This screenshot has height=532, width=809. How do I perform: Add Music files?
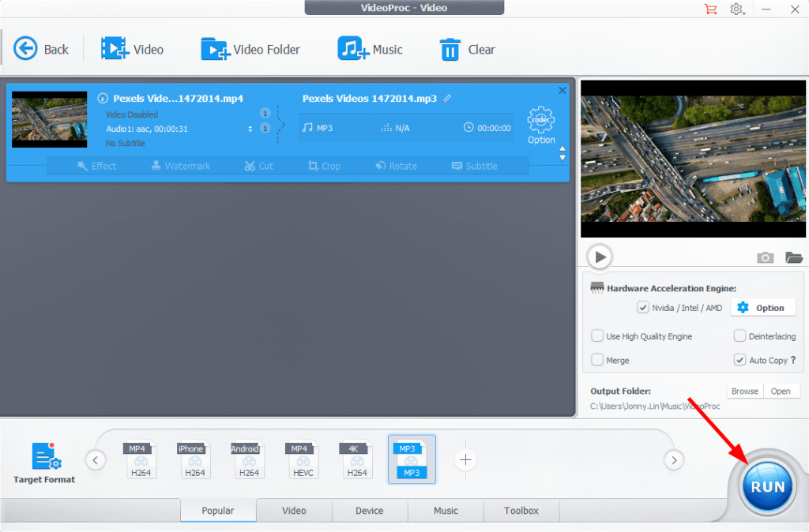(x=370, y=50)
